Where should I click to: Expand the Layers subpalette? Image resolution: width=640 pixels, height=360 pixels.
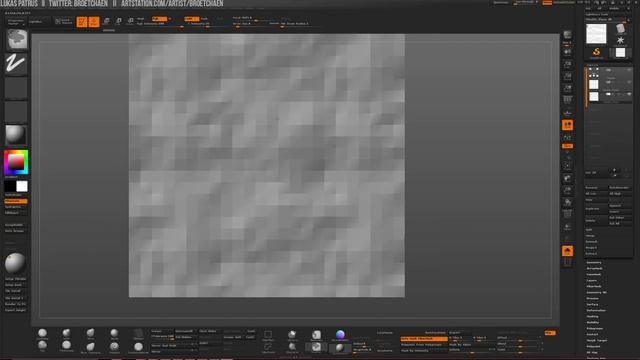tap(592, 280)
